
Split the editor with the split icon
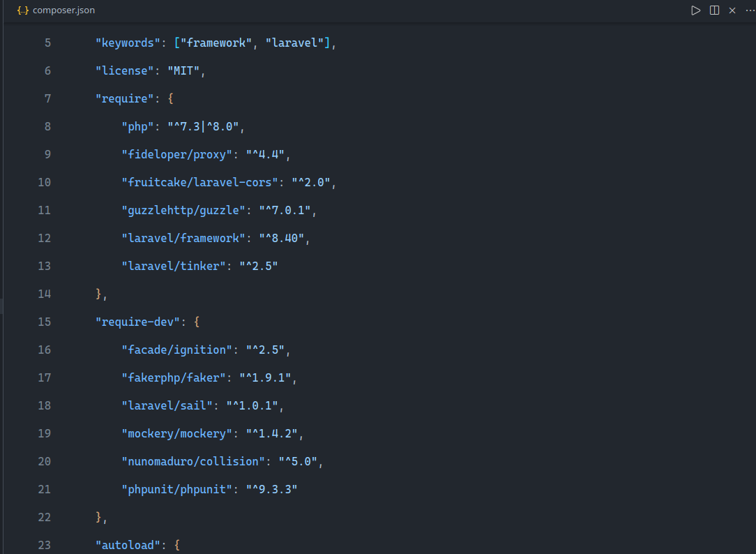pyautogui.click(x=715, y=10)
